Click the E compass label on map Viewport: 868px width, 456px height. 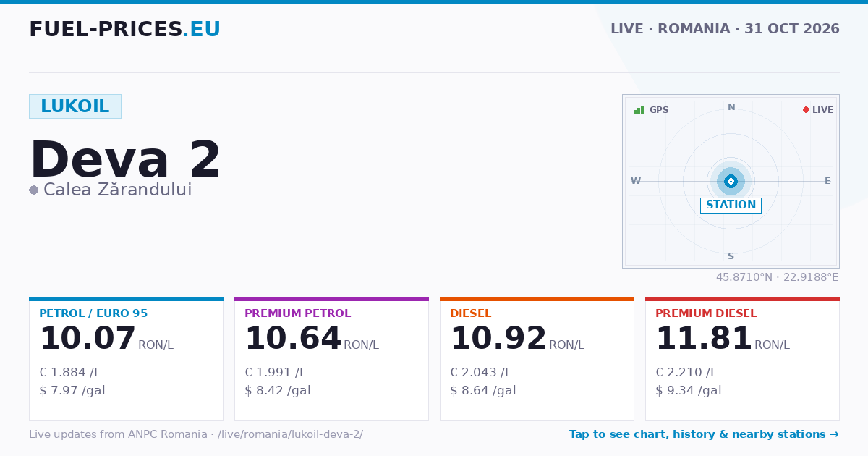[827, 181]
